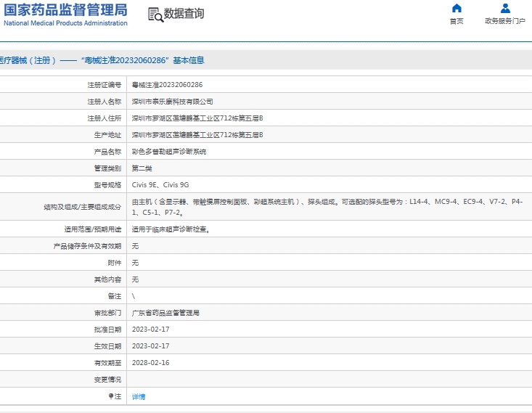Click the 批准日期 row label
This screenshot has width=532, height=413.
[x=107, y=330]
